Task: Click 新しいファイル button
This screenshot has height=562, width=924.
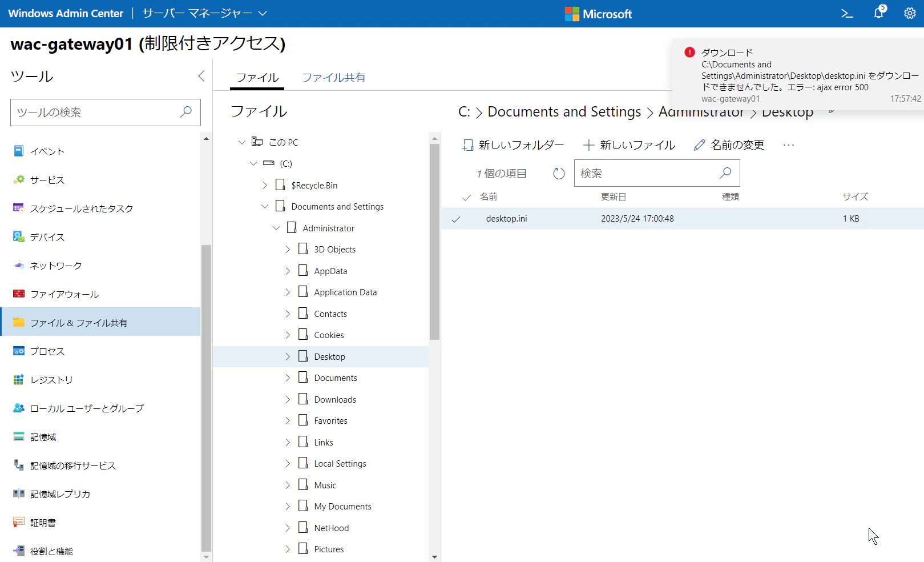Action: (629, 145)
